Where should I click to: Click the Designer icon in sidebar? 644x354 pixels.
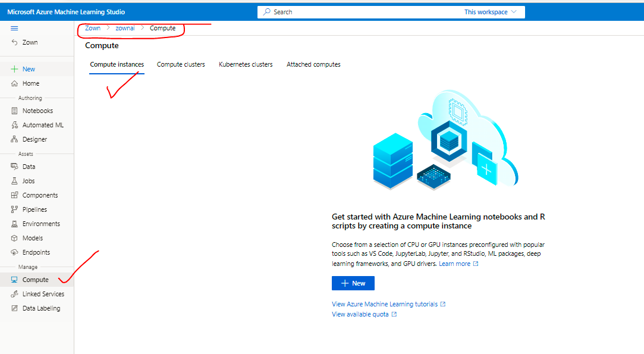coord(14,139)
